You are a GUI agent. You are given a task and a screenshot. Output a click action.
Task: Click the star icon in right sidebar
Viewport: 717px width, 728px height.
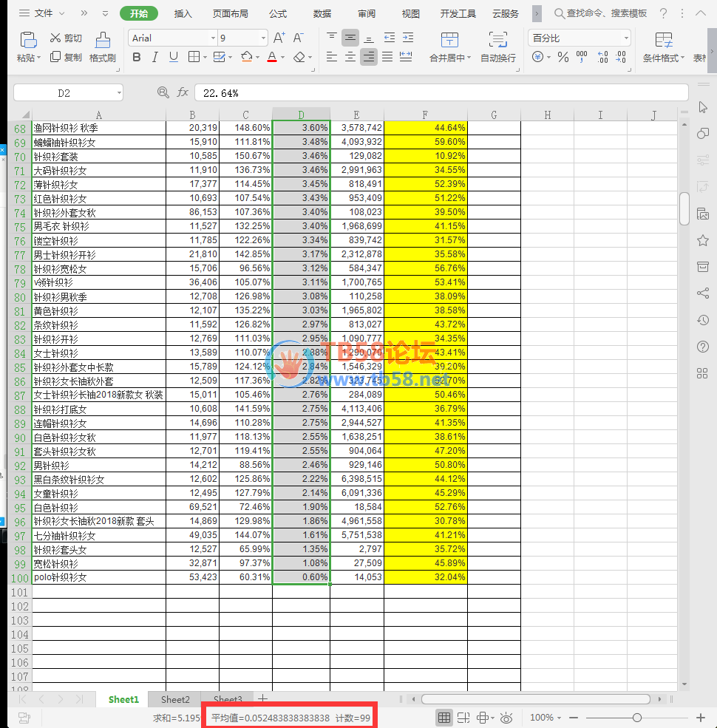tap(702, 240)
